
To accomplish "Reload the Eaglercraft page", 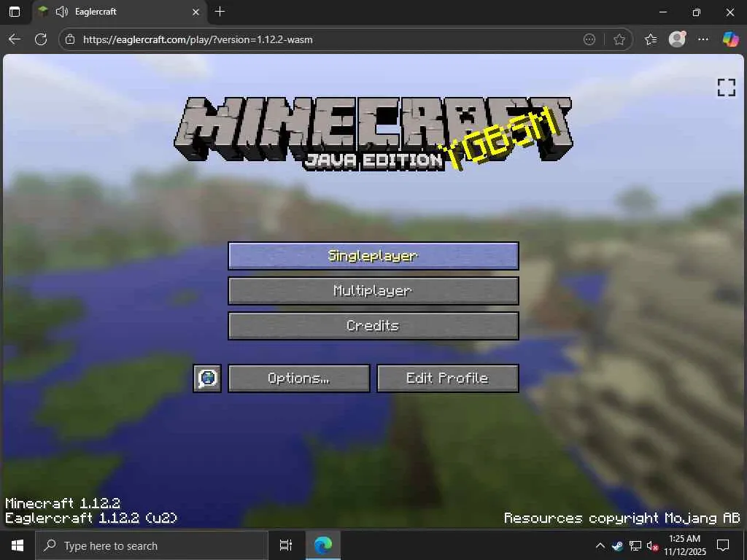I will tap(41, 39).
